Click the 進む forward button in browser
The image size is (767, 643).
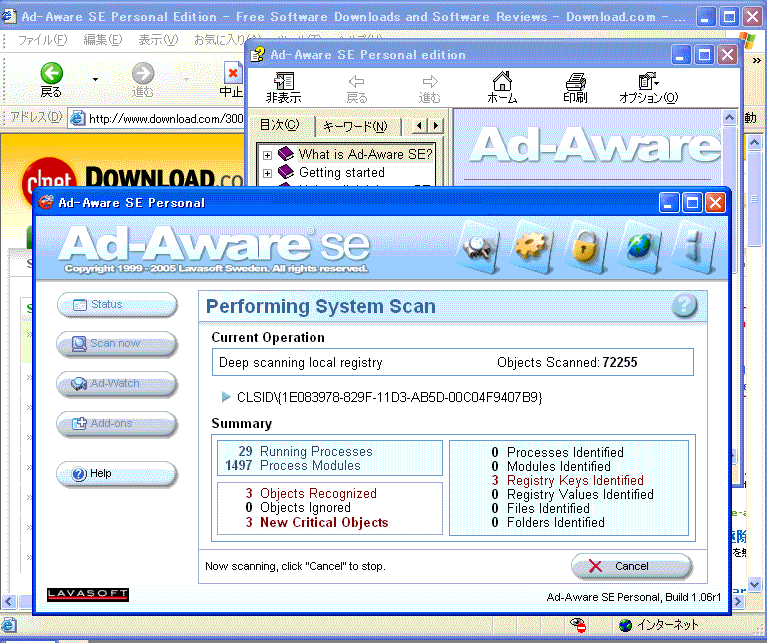coord(143,80)
